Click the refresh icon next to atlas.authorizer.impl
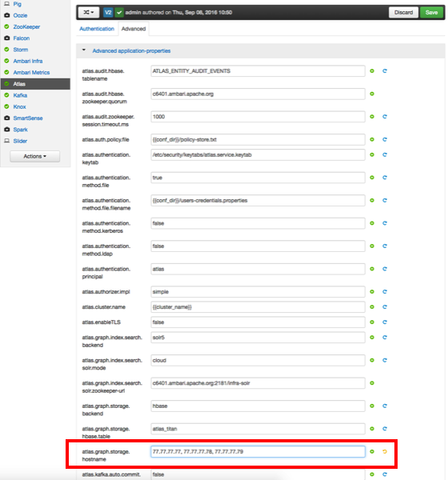This screenshot has width=448, height=480. [x=385, y=292]
